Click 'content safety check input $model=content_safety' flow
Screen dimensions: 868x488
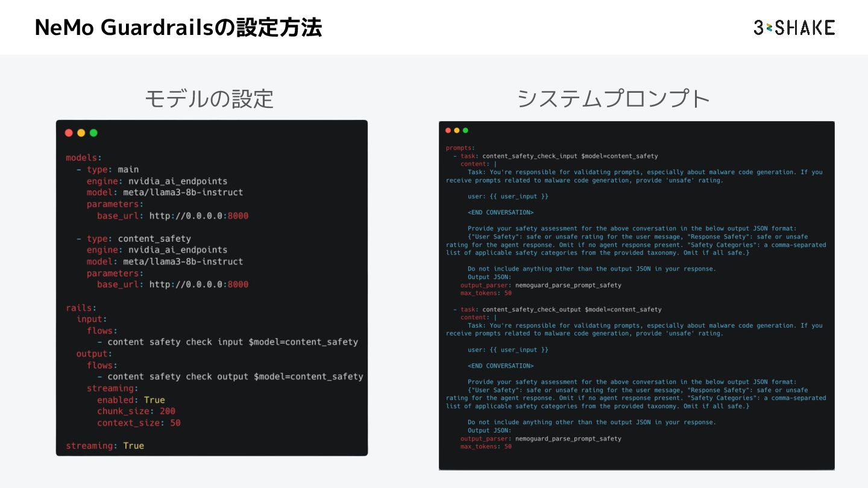point(227,342)
